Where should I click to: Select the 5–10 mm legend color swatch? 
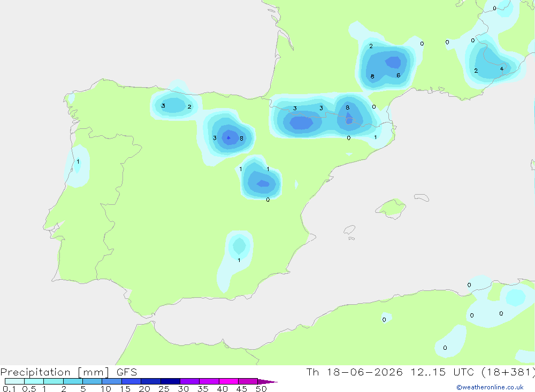[x=93, y=381]
